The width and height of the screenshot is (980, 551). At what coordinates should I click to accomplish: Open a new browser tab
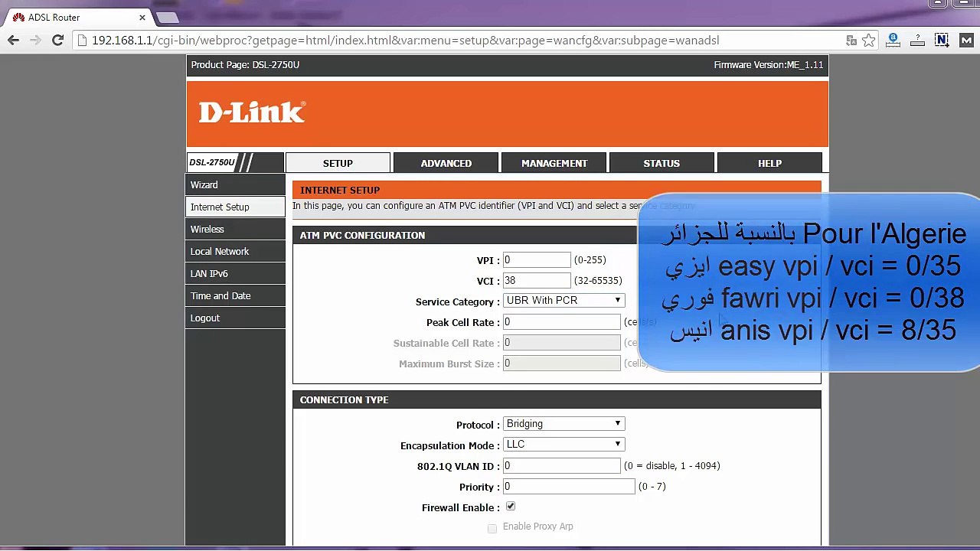[x=167, y=18]
